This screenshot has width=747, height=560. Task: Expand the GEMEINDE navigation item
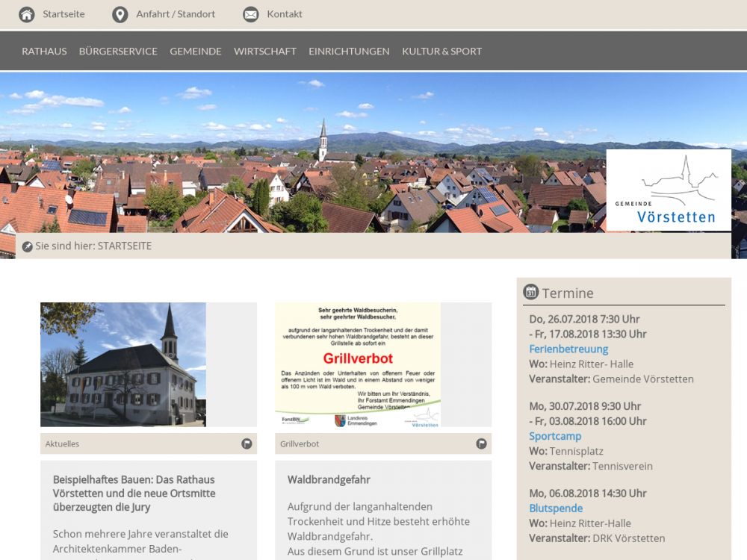(x=196, y=52)
